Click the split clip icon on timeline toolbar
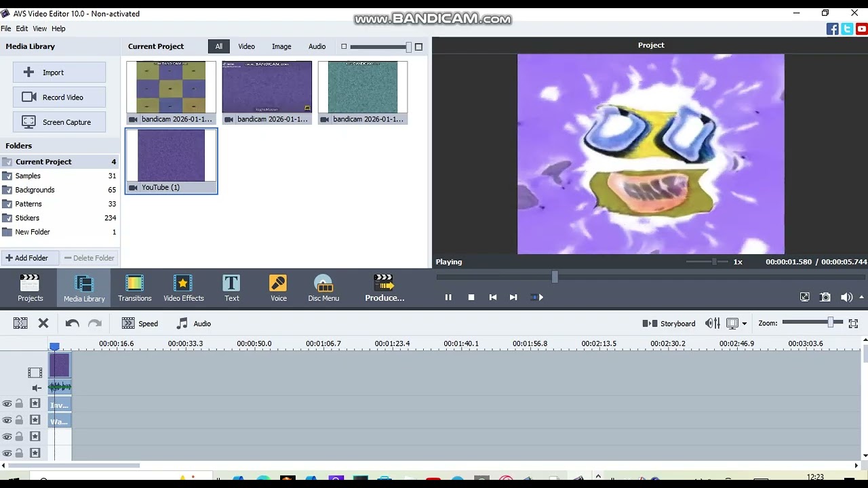This screenshot has width=868, height=488. click(x=20, y=323)
